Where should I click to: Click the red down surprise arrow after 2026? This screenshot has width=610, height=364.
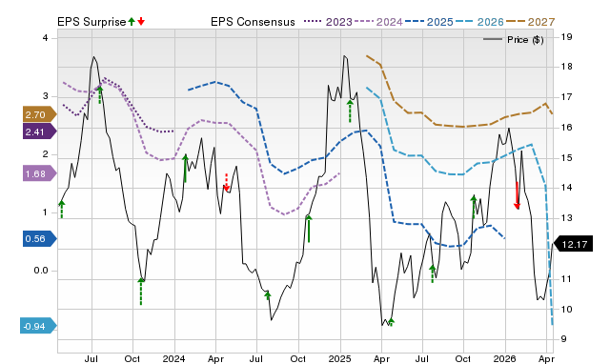[517, 195]
